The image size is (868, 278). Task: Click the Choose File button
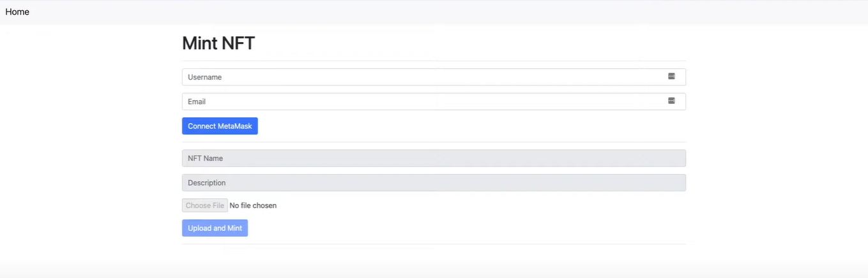(x=205, y=205)
